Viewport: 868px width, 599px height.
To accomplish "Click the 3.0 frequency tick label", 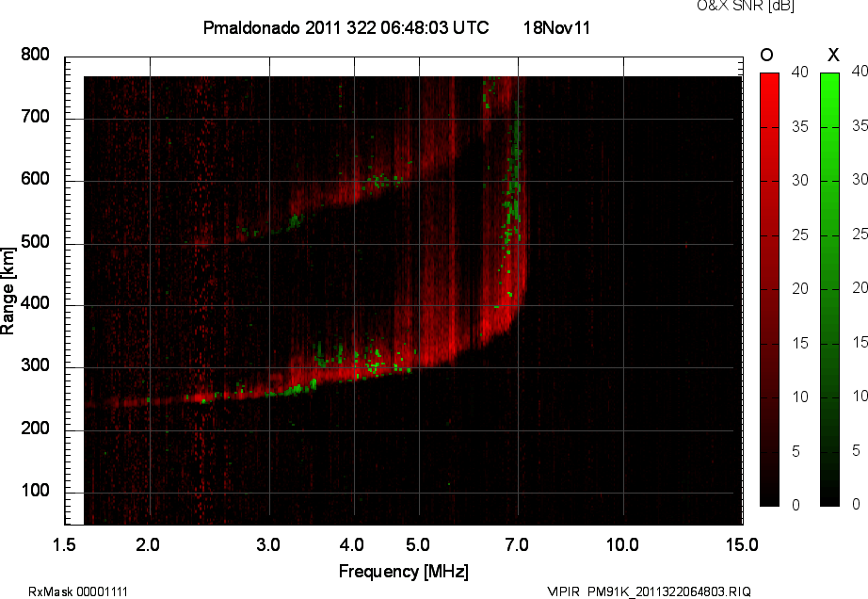I will (268, 545).
